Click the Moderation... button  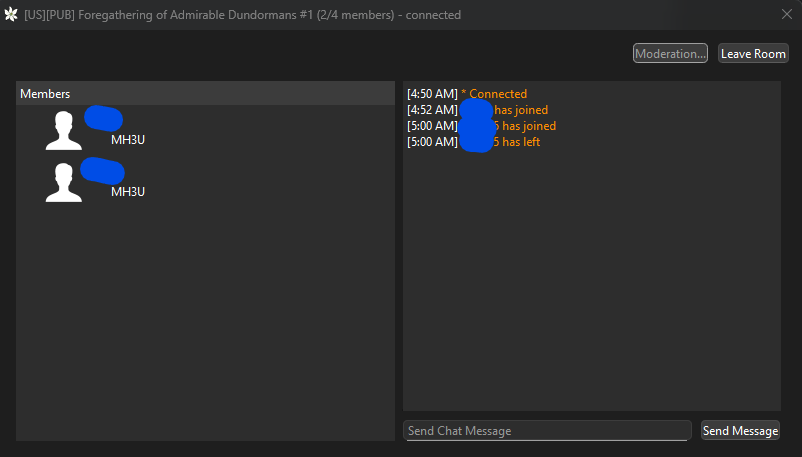click(670, 53)
